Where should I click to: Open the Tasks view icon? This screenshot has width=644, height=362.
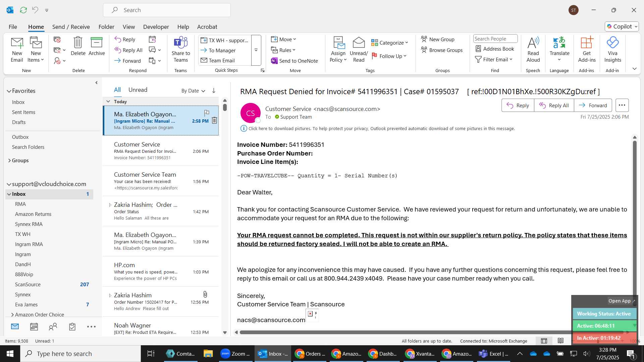tap(72, 326)
